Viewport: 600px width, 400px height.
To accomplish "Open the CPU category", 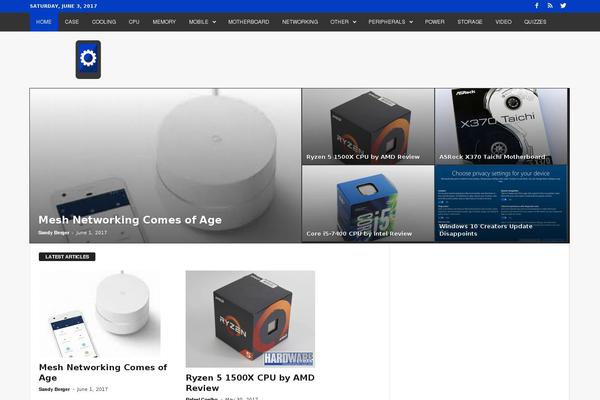I will click(134, 22).
